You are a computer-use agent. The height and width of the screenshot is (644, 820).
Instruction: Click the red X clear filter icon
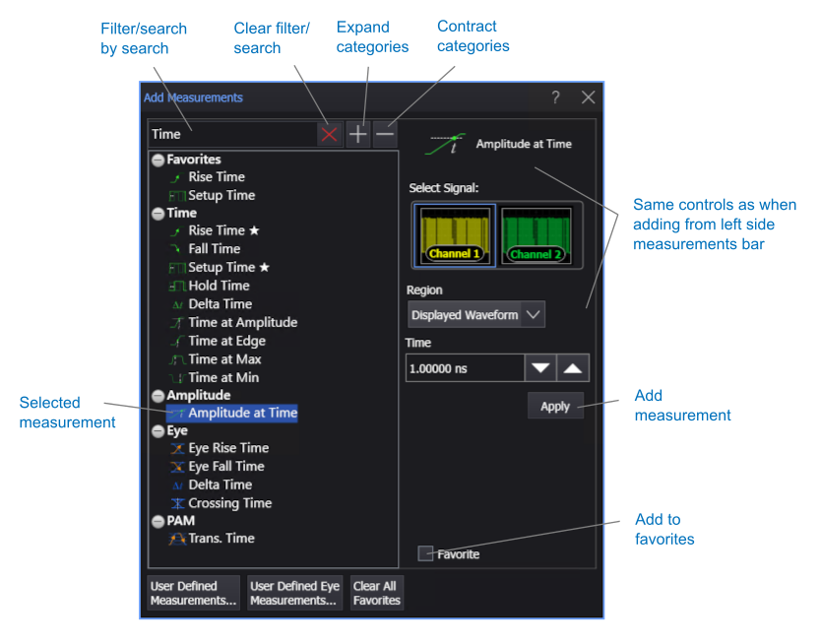coord(329,135)
